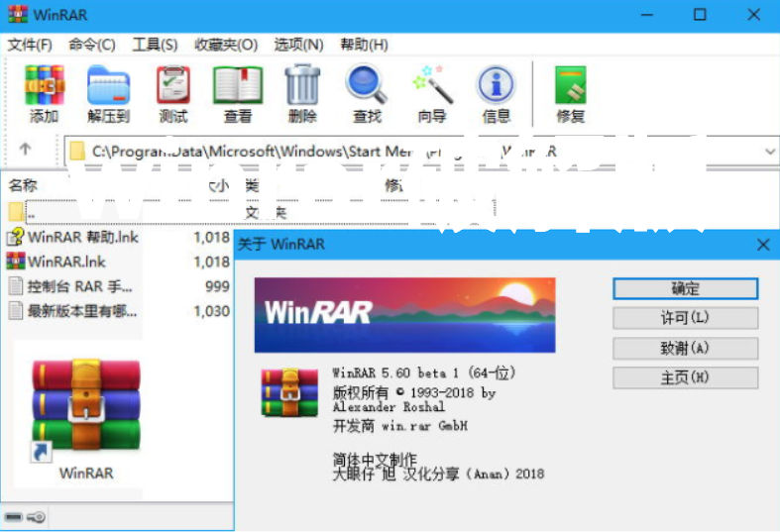This screenshot has width=780, height=532.
Task: Open the 查看 (View) book icon
Action: pos(238,85)
